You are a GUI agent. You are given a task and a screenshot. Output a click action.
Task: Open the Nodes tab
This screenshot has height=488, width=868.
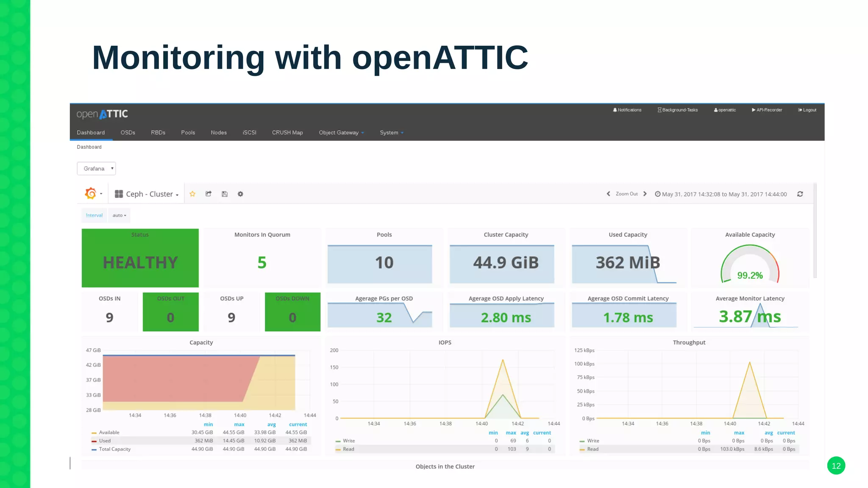coord(219,133)
